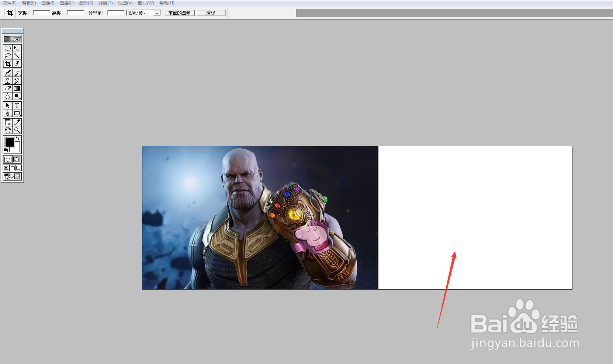Open the foreground black color swatch
This screenshot has width=613, height=364.
[x=10, y=142]
